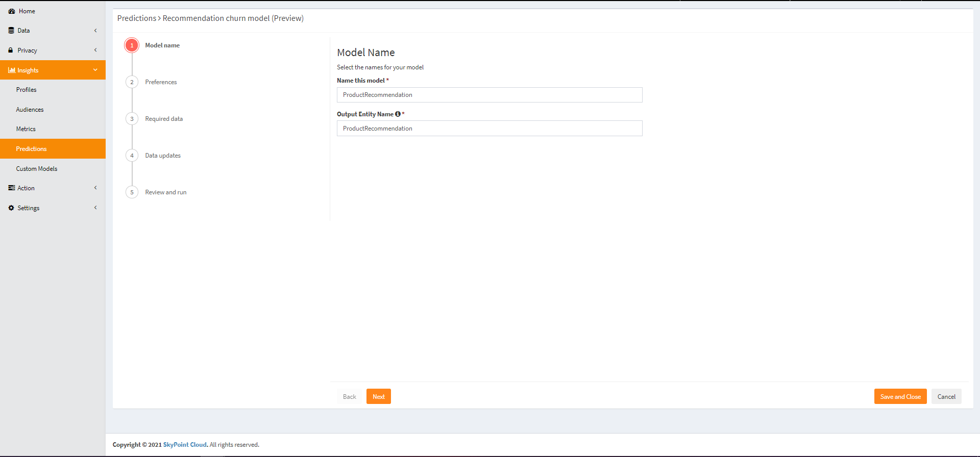The width and height of the screenshot is (980, 457).
Task: Select step 1 Model name circle
Action: click(132, 45)
